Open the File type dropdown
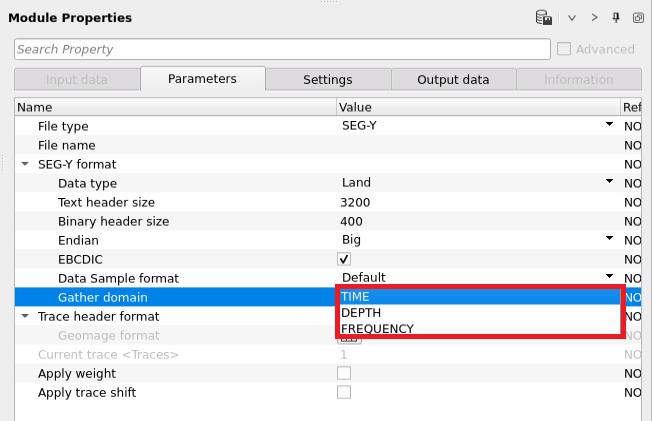652x421 pixels. (x=608, y=126)
